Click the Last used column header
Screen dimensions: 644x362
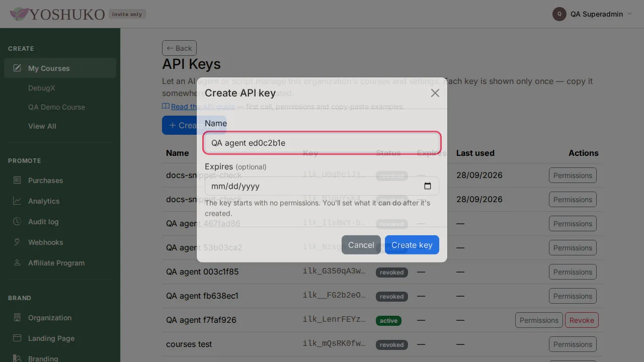coord(475,153)
